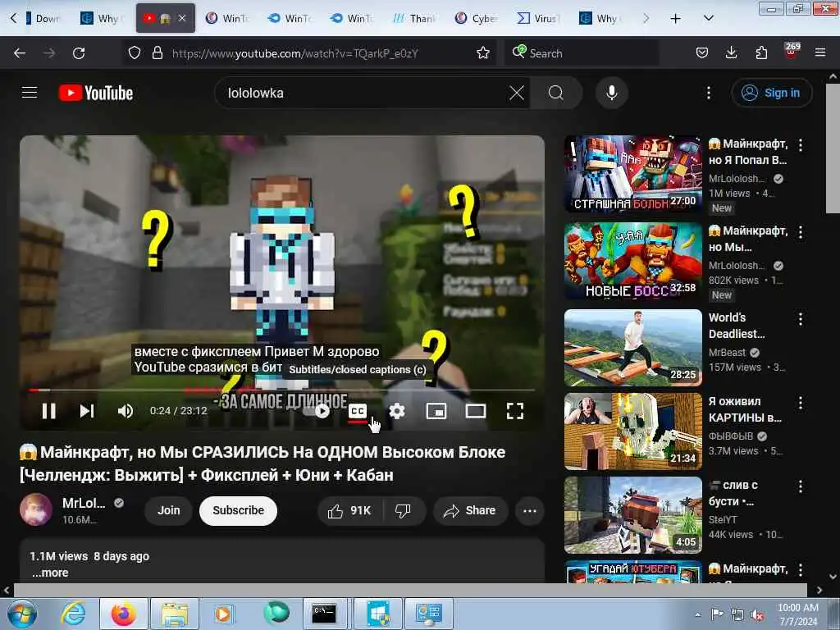
Task: Open the command prompt taskbar window
Action: click(x=324, y=614)
